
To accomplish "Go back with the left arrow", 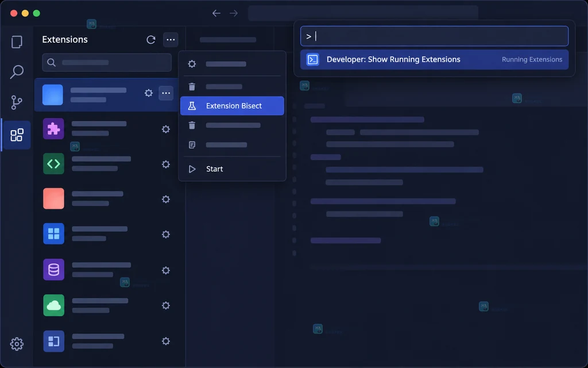I will [216, 14].
